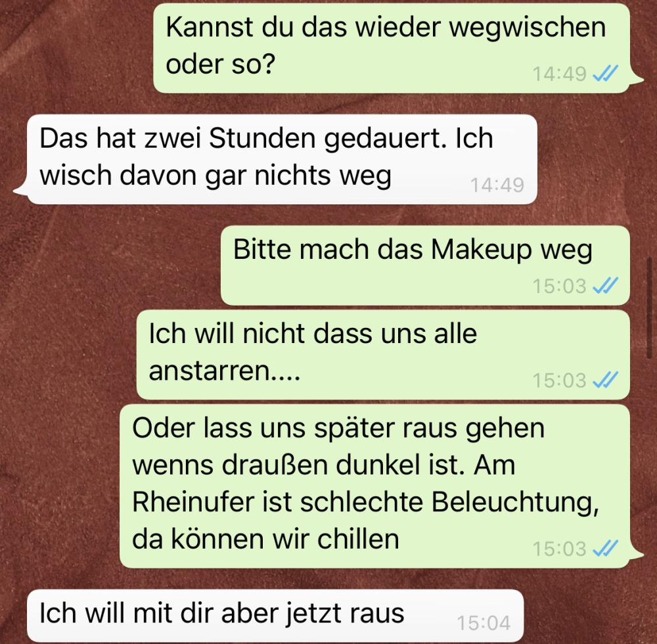Tap the 15:03 timestamp next to 'da können wir chillen'
The height and width of the screenshot is (644, 657).
(x=559, y=549)
